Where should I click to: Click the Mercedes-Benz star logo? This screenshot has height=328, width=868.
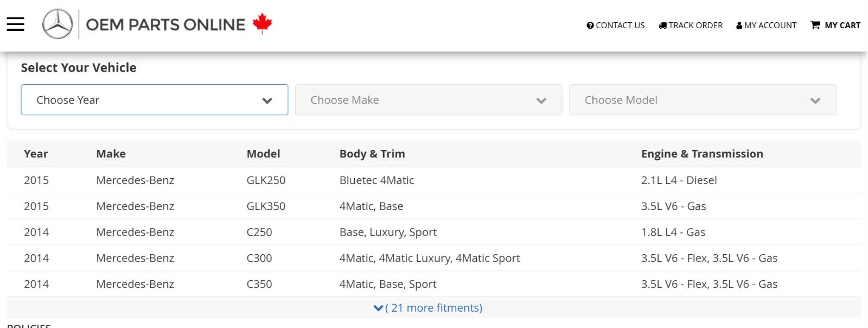58,24
